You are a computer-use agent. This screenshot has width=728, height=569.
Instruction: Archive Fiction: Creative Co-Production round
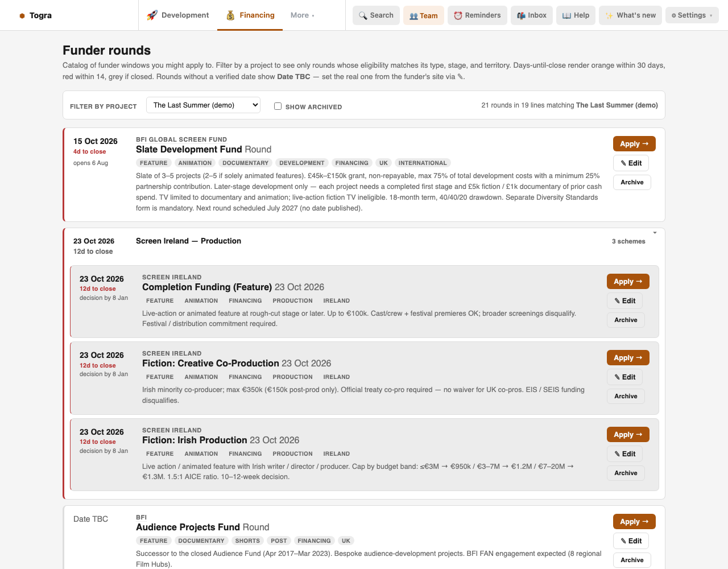click(x=626, y=396)
